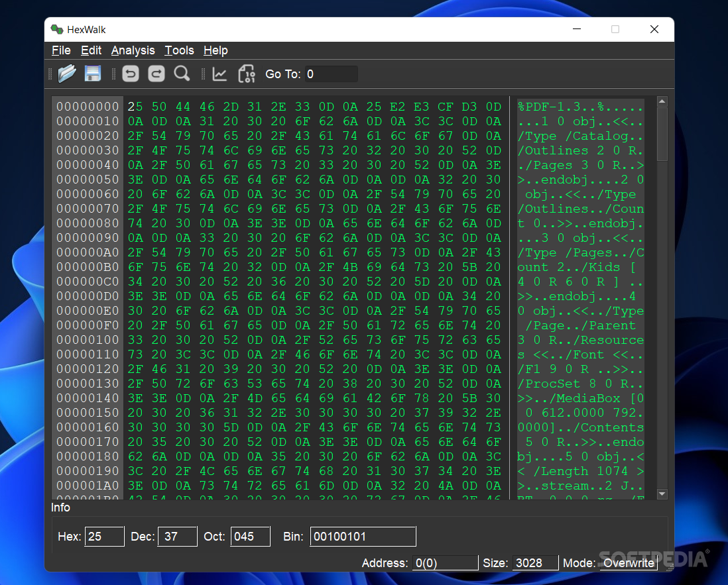Click offset label 00000050
This screenshot has width=728, height=585.
coord(88,180)
